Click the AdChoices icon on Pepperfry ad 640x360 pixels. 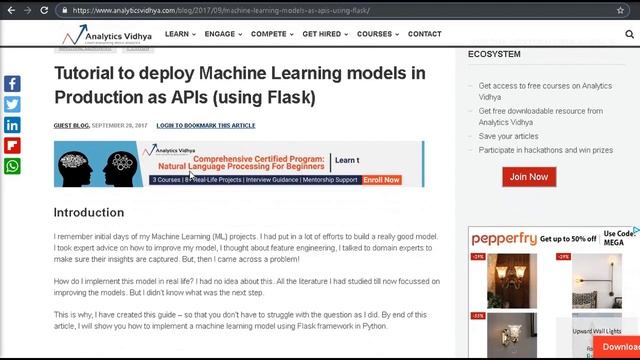(636, 230)
